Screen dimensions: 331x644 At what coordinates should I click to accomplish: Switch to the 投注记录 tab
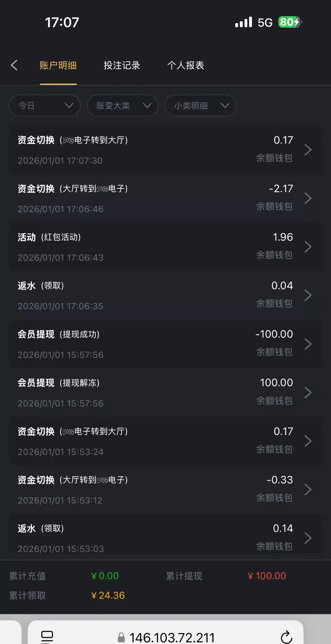122,65
